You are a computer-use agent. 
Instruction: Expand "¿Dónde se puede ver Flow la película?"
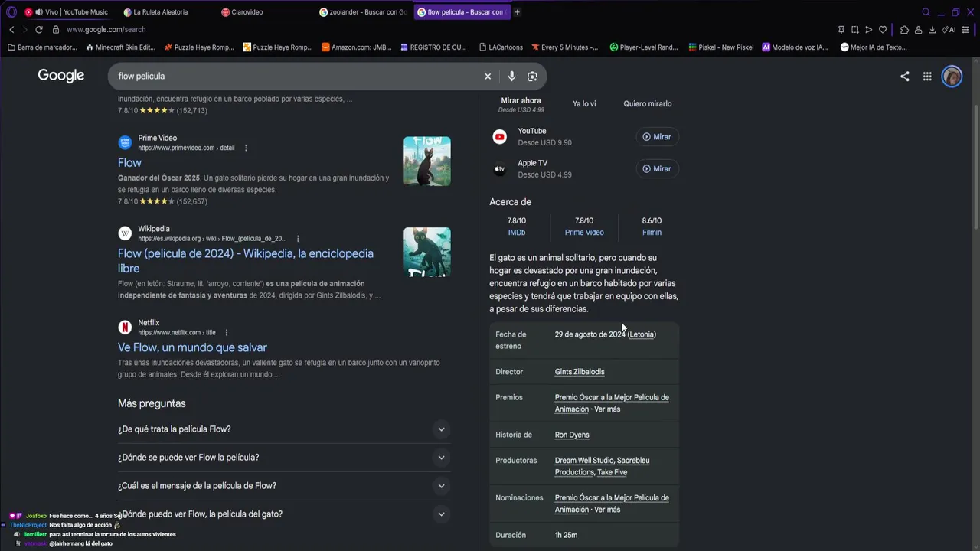[x=283, y=458]
